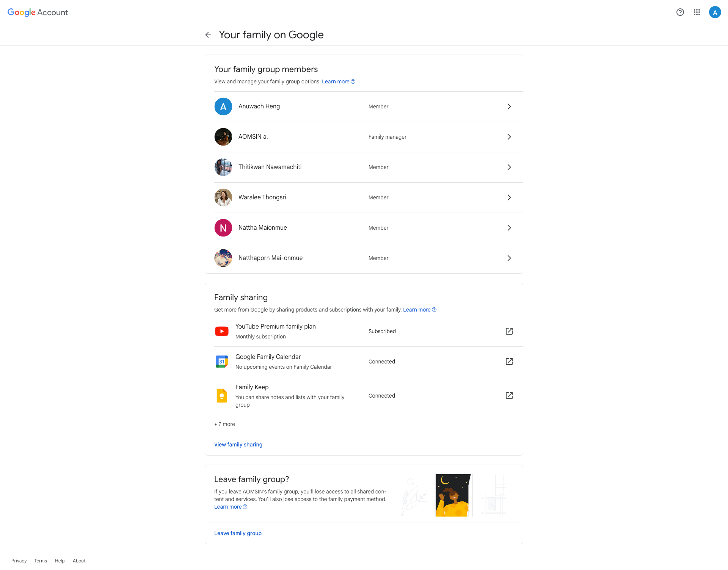Open the Google apps grid
Viewport: 728px width, 570px height.
697,12
